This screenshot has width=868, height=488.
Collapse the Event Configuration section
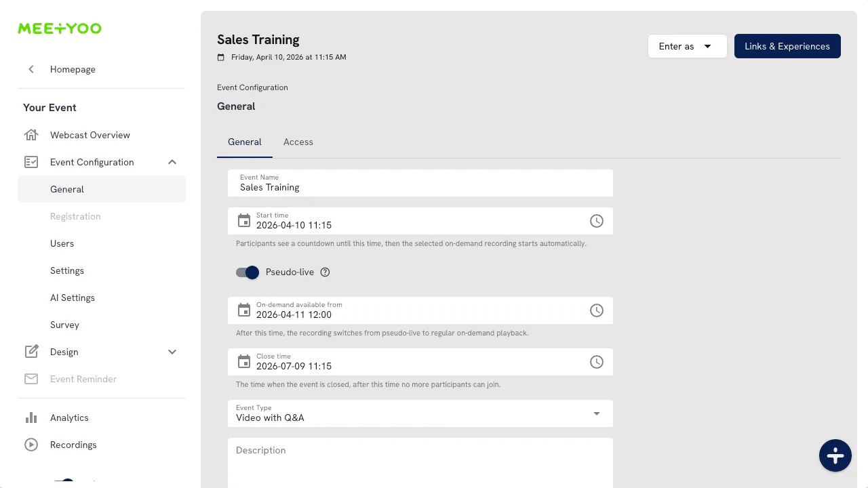(x=172, y=162)
